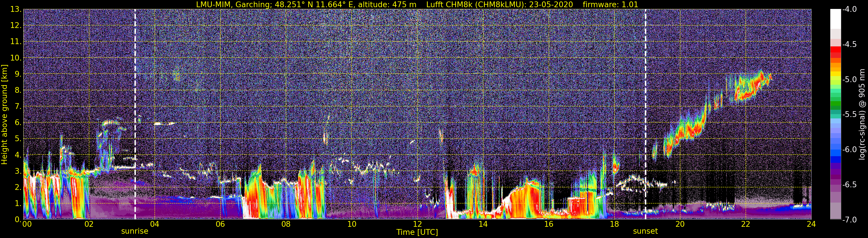The height and width of the screenshot is (238, 868).
Task: Click the 'Time [UTC]' axis title
Action: click(x=417, y=232)
